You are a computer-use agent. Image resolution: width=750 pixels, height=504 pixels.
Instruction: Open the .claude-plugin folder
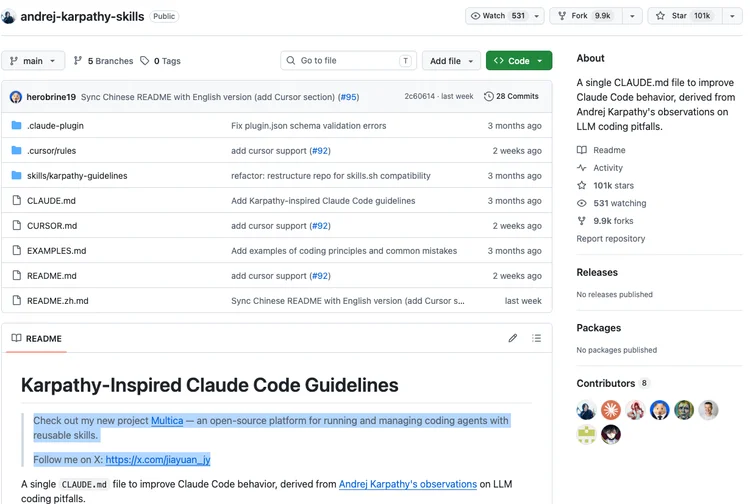(55, 126)
